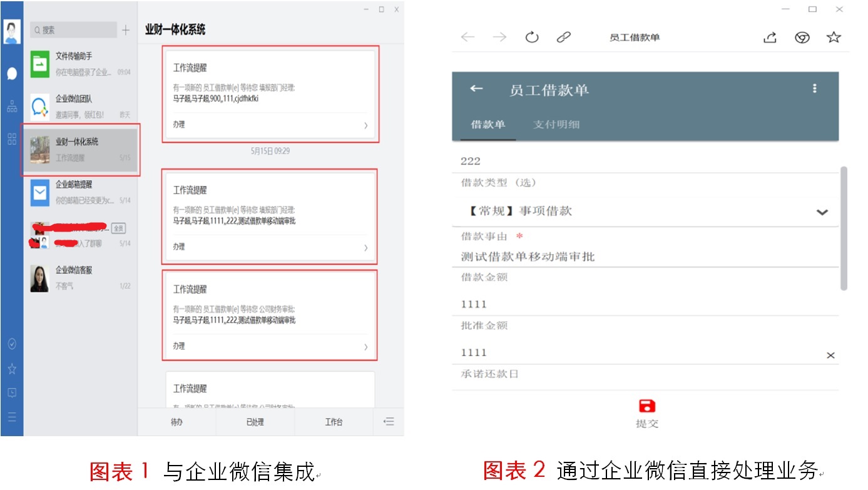Open the apps grid icon in sidebar
Screen dimensions: 868x490
click(12, 139)
